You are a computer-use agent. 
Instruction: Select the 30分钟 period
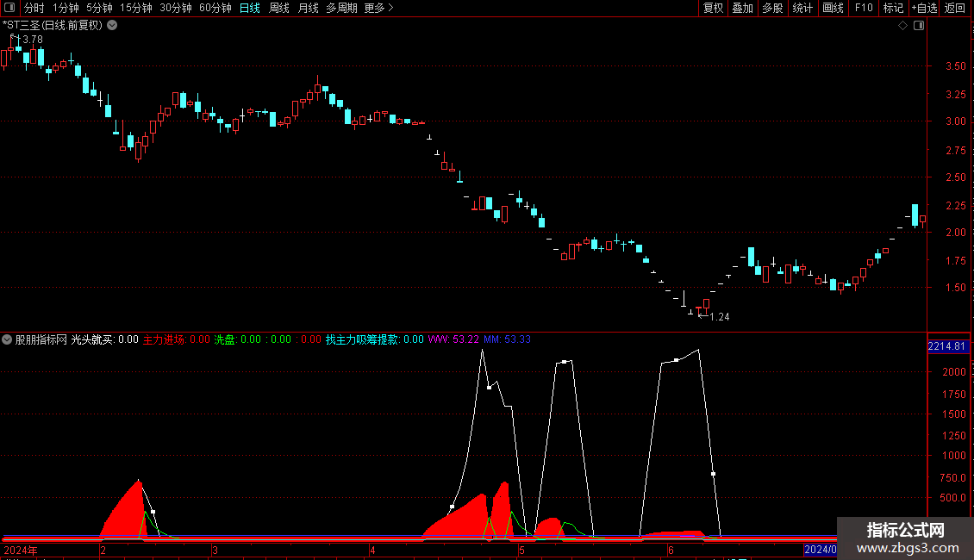pos(176,8)
